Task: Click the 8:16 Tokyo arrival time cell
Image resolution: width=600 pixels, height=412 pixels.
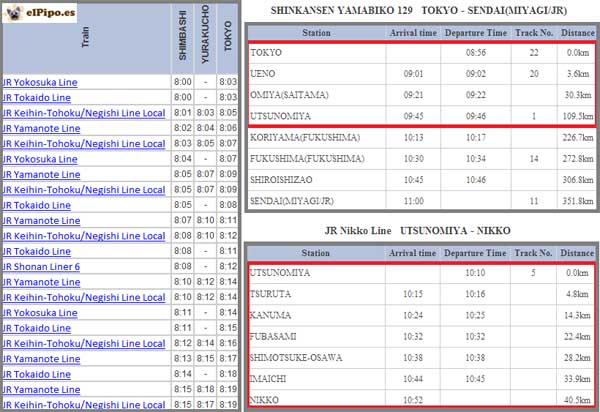Action: (228, 343)
